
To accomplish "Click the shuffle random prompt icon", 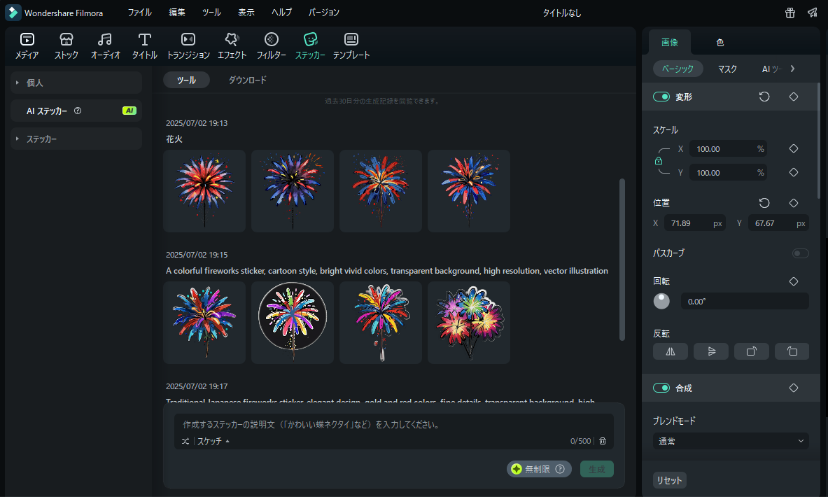I will click(x=185, y=441).
